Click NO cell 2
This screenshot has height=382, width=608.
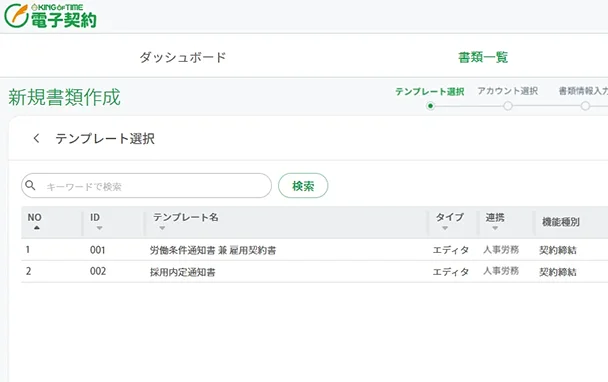click(x=28, y=271)
